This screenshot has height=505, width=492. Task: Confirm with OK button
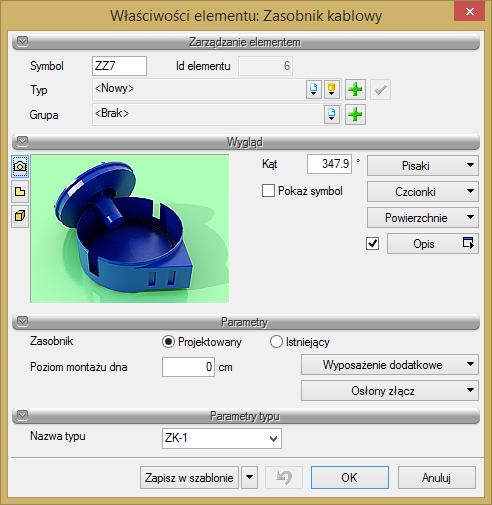pyautogui.click(x=350, y=477)
